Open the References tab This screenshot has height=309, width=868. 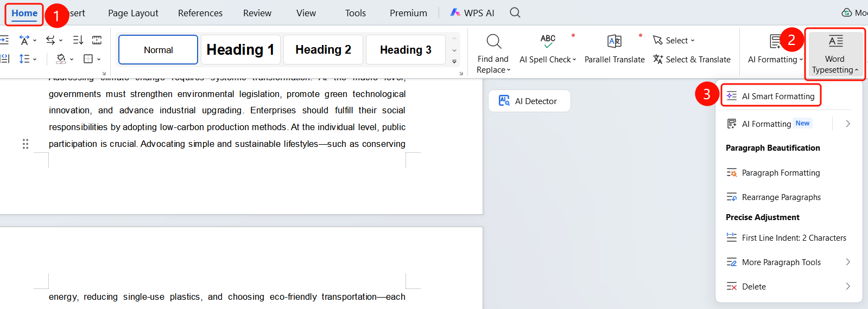tap(200, 13)
